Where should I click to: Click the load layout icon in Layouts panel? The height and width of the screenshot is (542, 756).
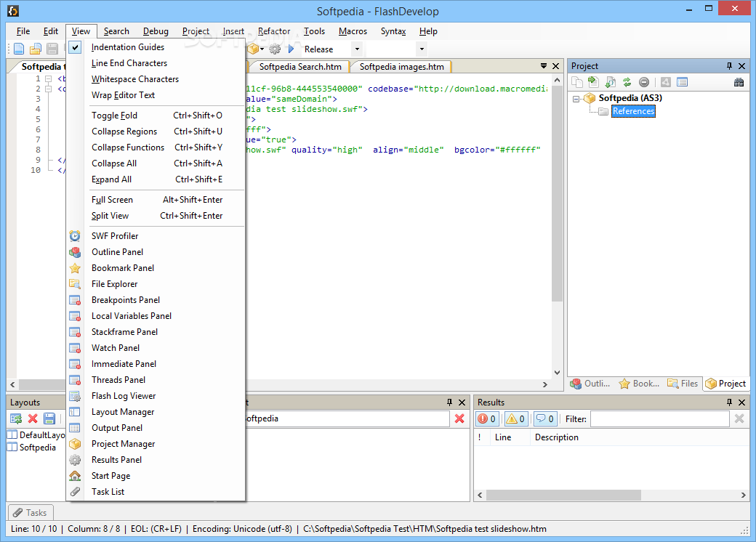click(16, 418)
